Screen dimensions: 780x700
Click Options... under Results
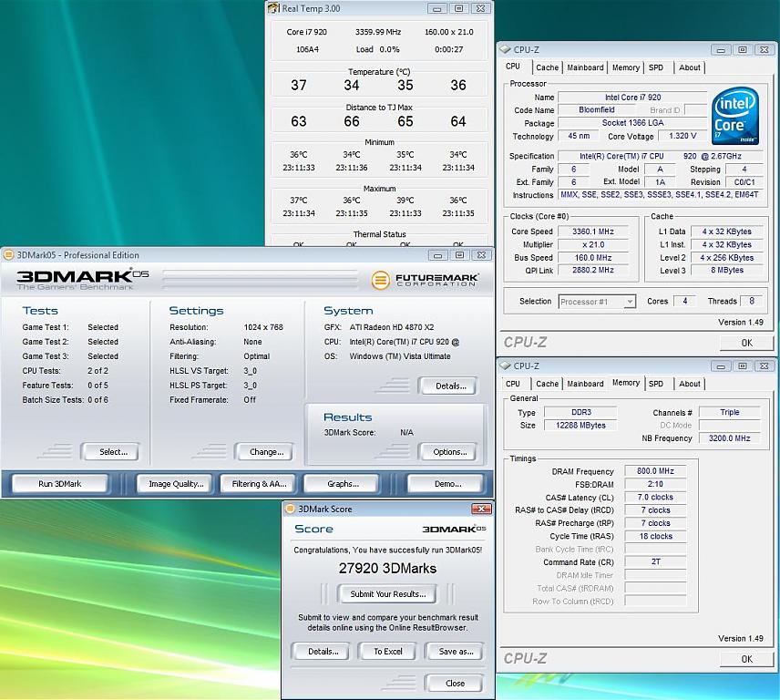tap(450, 452)
